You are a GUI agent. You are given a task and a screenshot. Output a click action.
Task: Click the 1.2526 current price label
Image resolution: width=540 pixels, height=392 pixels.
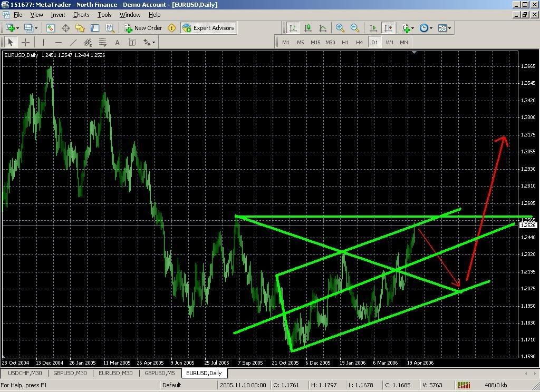528,226
